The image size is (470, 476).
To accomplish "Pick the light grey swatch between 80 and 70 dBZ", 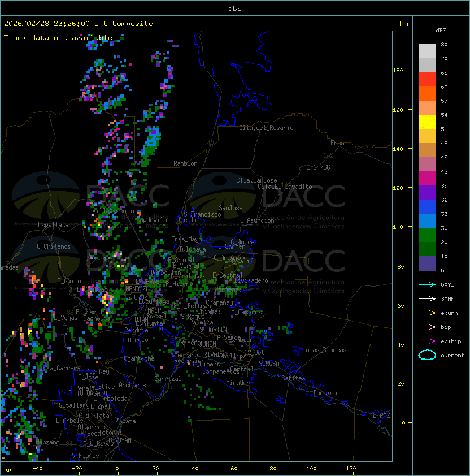I will pyautogui.click(x=427, y=51).
